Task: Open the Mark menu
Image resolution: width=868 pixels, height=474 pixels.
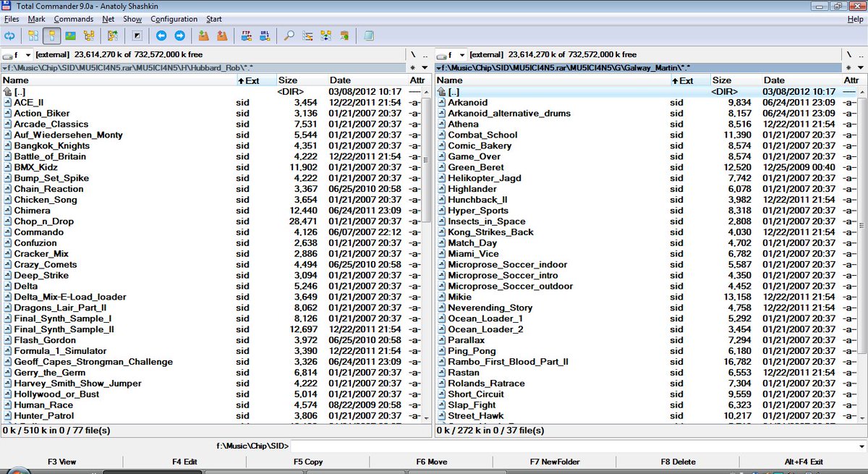Action: tap(36, 19)
